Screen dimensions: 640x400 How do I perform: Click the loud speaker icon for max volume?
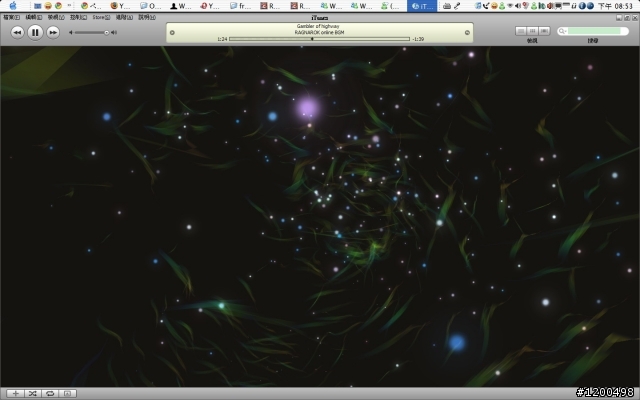(114, 32)
